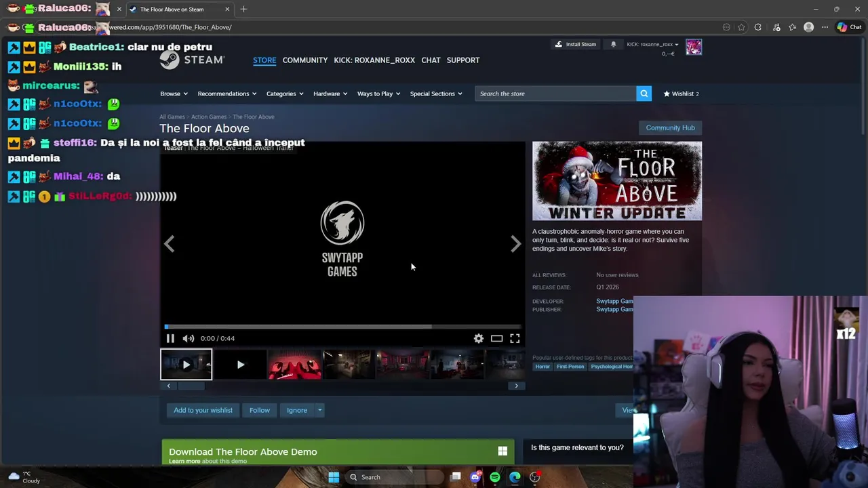Open Discord from the taskbar

click(475, 477)
